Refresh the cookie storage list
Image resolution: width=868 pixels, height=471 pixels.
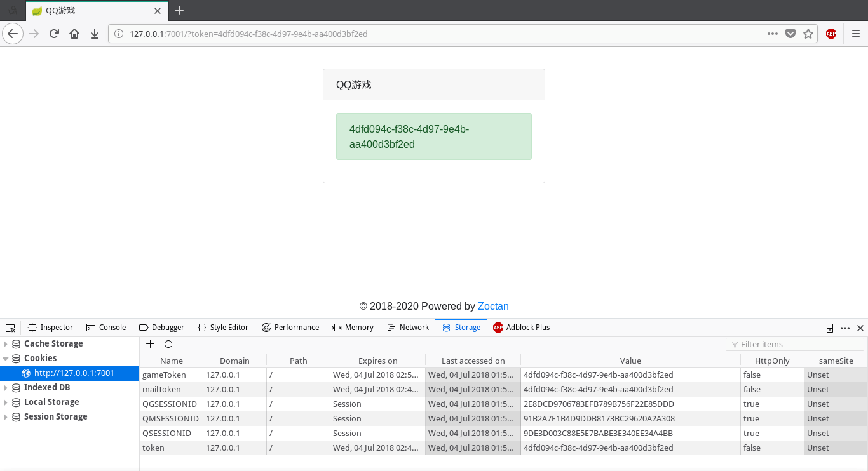168,344
